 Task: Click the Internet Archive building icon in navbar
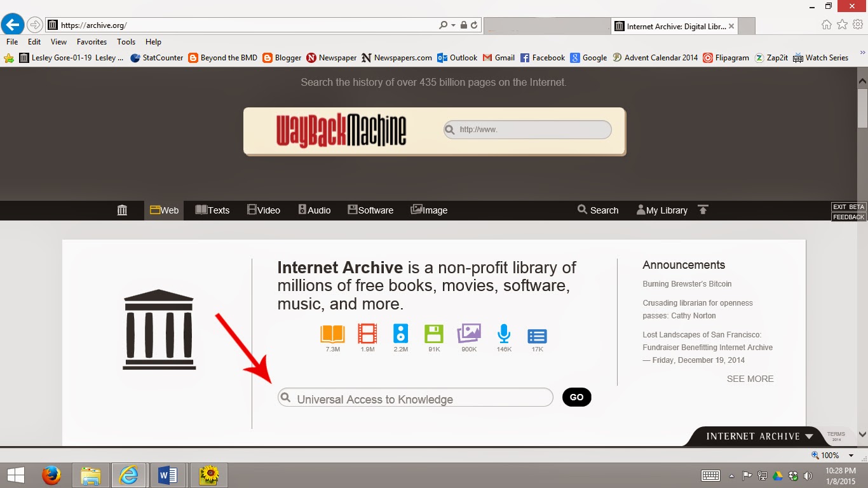click(123, 210)
